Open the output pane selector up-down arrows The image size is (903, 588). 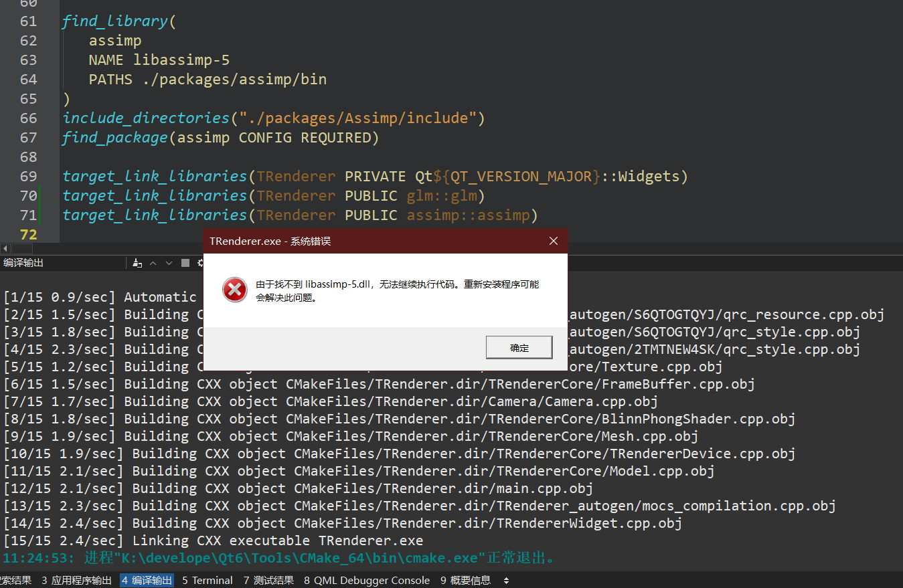[x=506, y=581]
